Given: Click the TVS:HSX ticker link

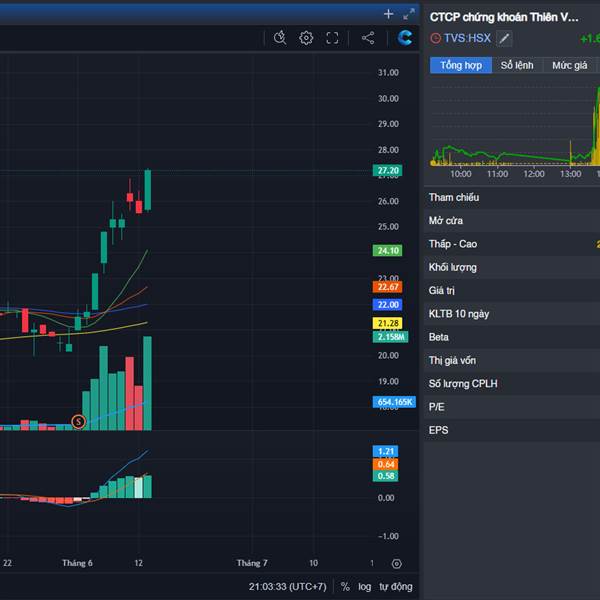Looking at the screenshot, I should 467,38.
